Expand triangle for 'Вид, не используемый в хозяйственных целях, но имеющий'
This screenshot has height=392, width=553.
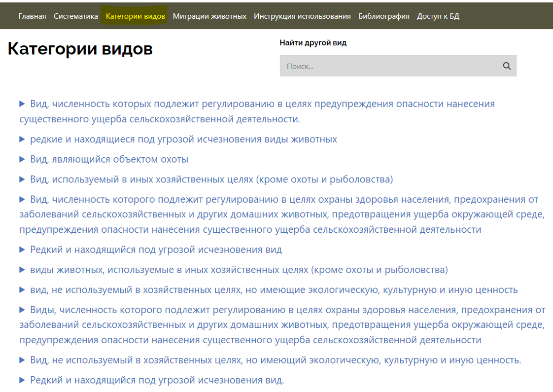(x=22, y=360)
